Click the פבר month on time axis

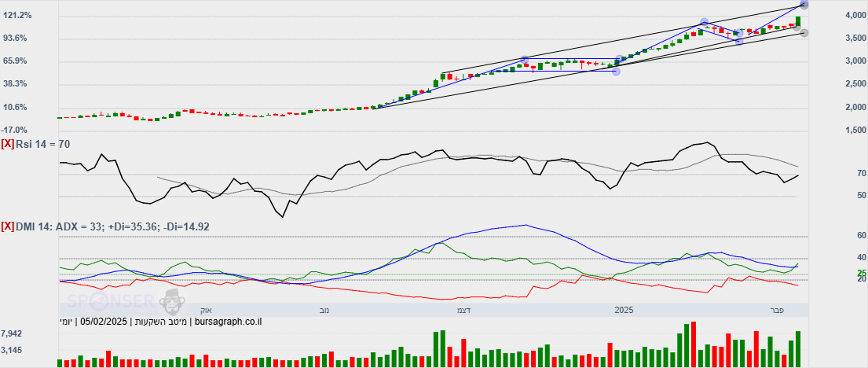[777, 310]
